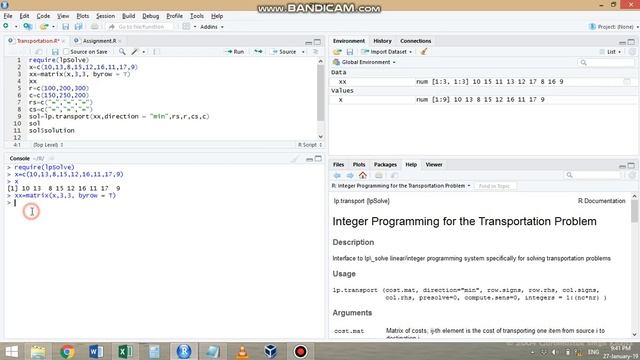Click the Go to file/function field
Viewport: 640px width, 360px height.
(141, 27)
